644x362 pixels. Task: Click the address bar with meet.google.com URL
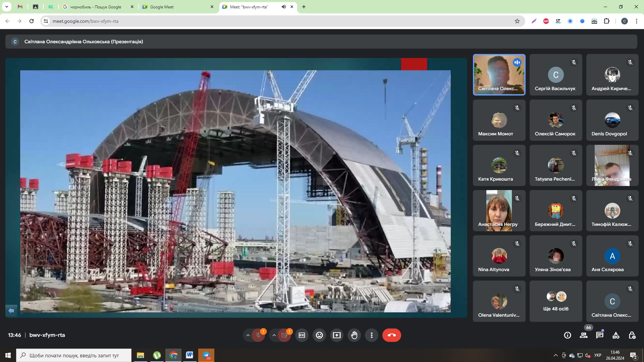[x=282, y=21]
